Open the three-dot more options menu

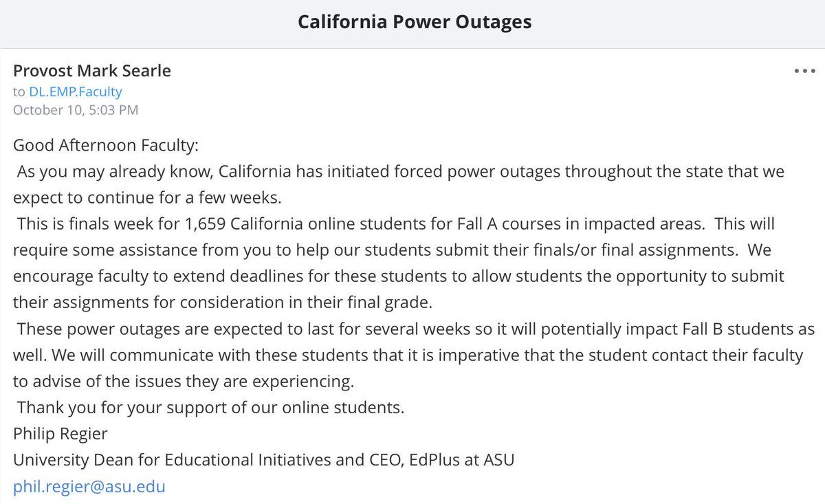(803, 71)
